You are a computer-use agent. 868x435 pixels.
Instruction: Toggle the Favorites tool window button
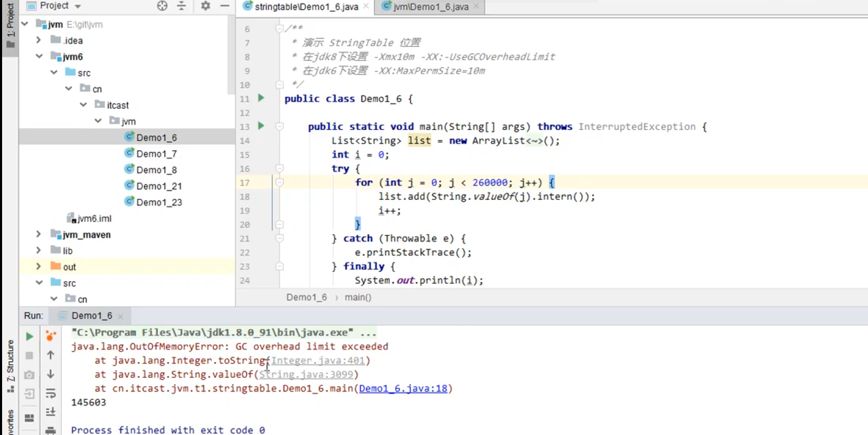coord(10,421)
